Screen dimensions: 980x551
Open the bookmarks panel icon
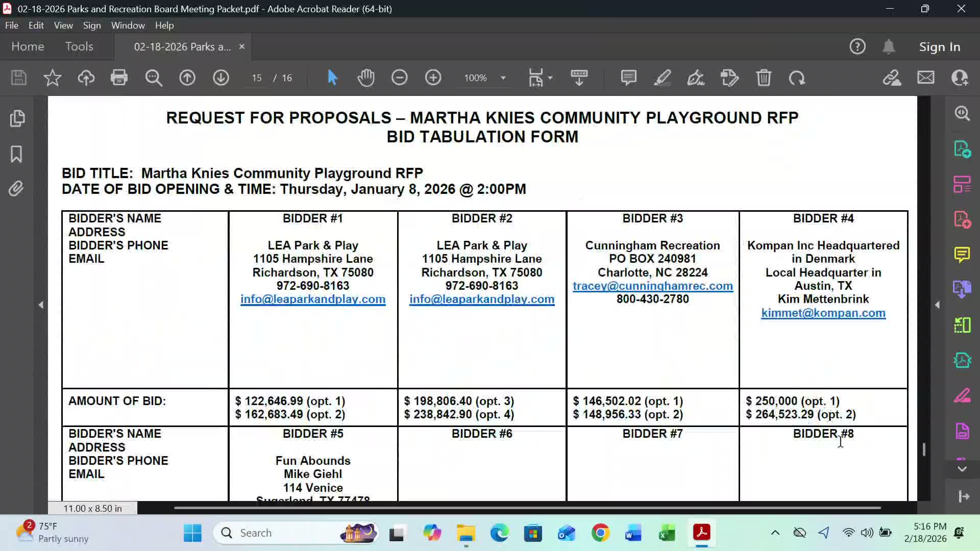pyautogui.click(x=16, y=154)
